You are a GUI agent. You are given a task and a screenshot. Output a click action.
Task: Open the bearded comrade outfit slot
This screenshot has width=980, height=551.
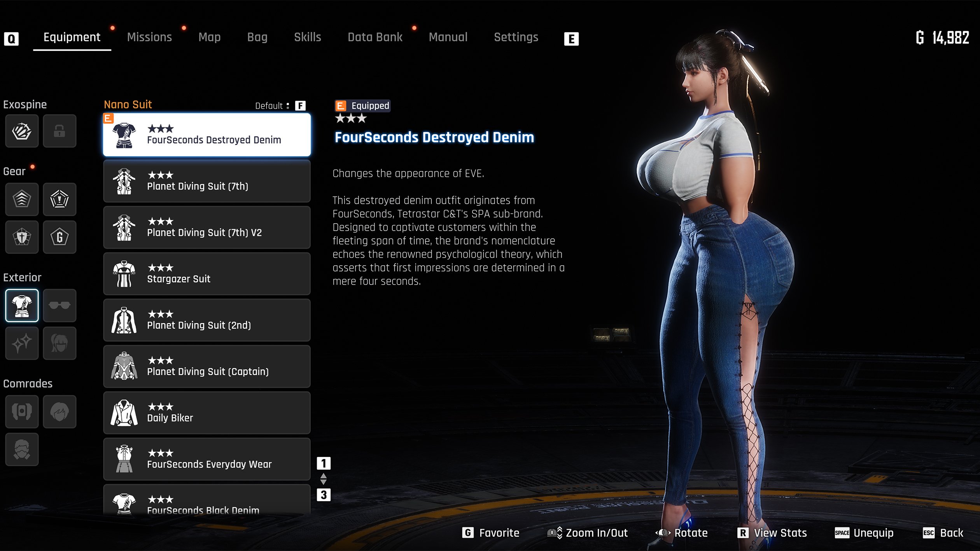coord(22,449)
